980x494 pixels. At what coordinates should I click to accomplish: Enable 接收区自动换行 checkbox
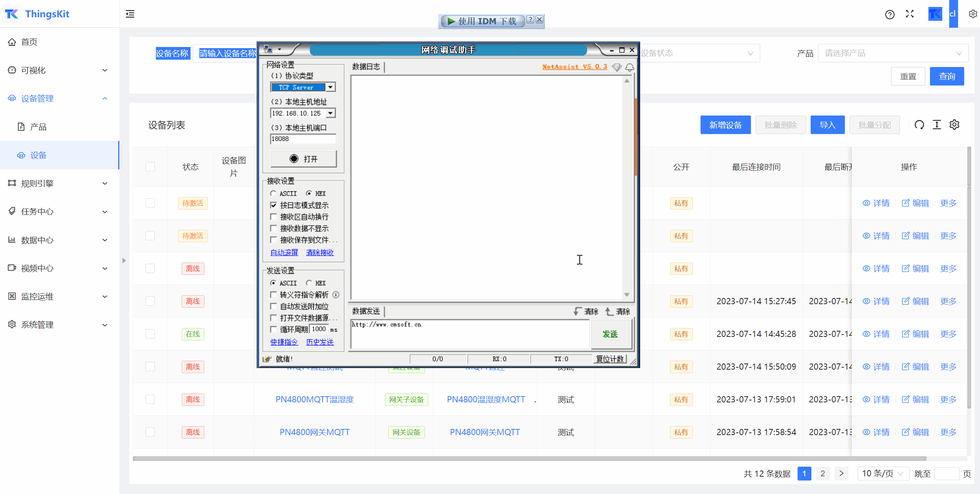(274, 217)
